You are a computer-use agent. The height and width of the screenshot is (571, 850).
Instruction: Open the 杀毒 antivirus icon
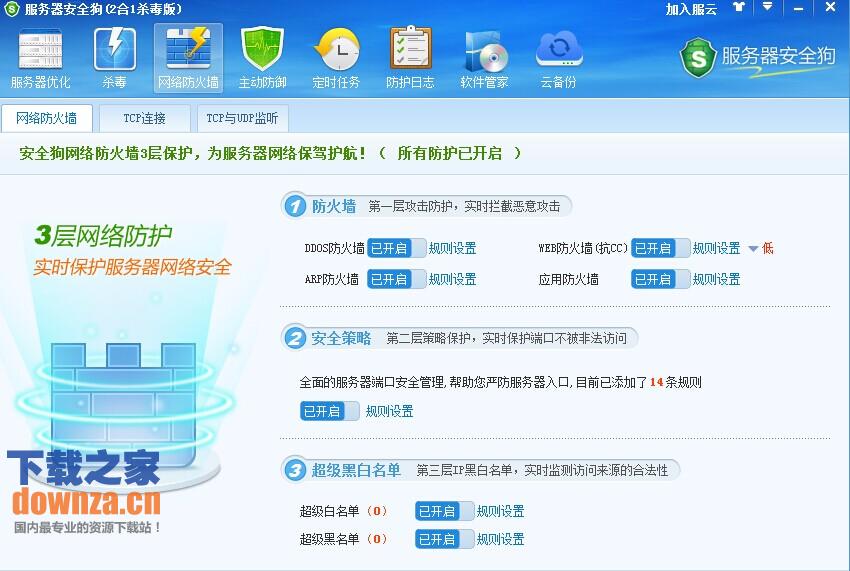pyautogui.click(x=114, y=59)
